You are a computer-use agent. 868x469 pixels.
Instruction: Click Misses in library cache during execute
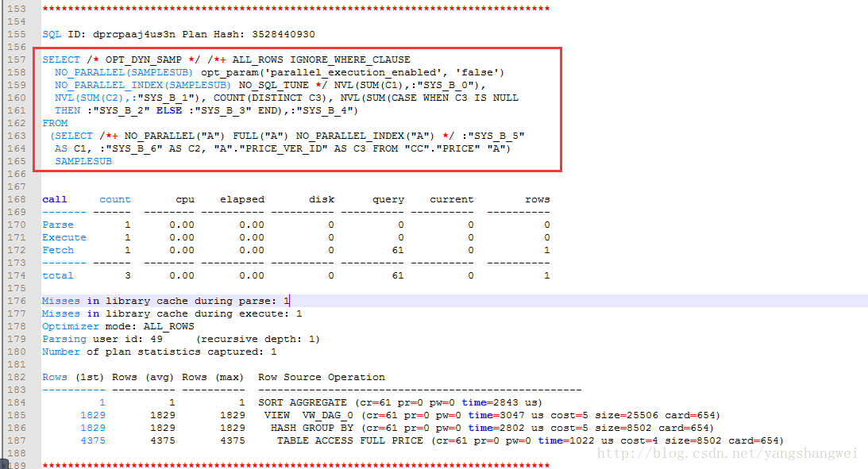tap(172, 314)
